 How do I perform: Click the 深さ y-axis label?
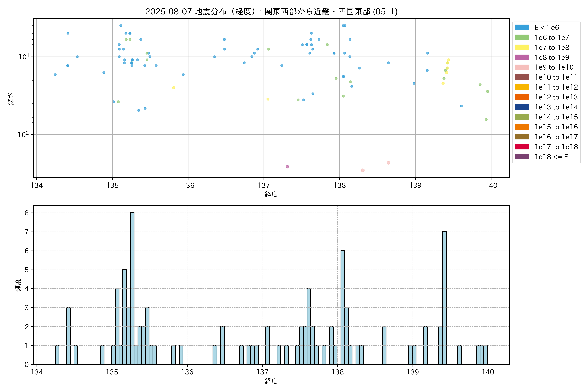point(11,99)
